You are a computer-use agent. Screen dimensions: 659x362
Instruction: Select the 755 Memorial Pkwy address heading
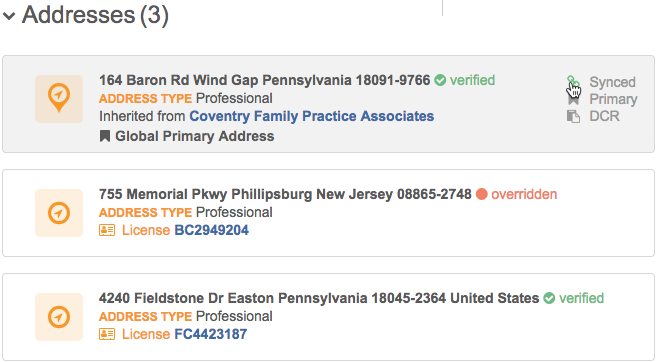pyautogui.click(x=285, y=194)
